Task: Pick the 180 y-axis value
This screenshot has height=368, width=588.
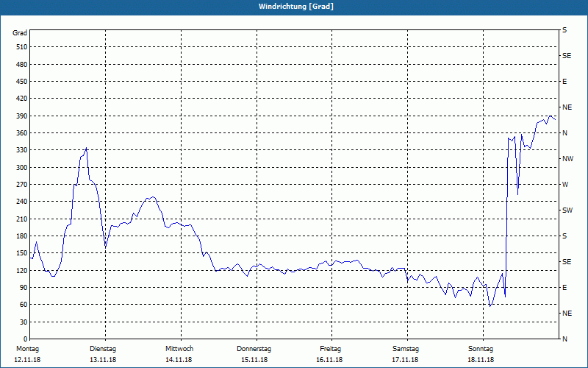Action: pyautogui.click(x=22, y=236)
